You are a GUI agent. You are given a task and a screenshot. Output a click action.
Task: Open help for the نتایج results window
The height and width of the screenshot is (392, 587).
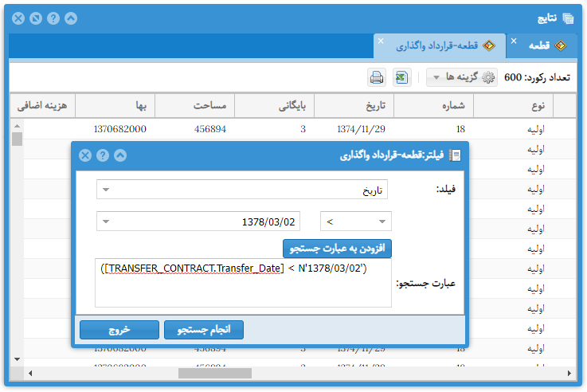pyautogui.click(x=53, y=18)
